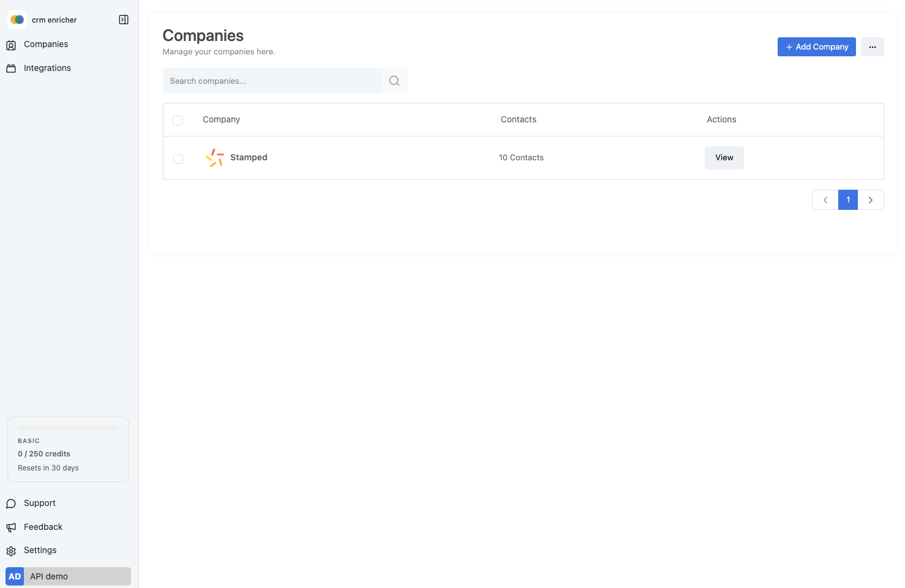Click the Companies sidebar icon
Viewport: 905px width, 588px height.
click(11, 45)
